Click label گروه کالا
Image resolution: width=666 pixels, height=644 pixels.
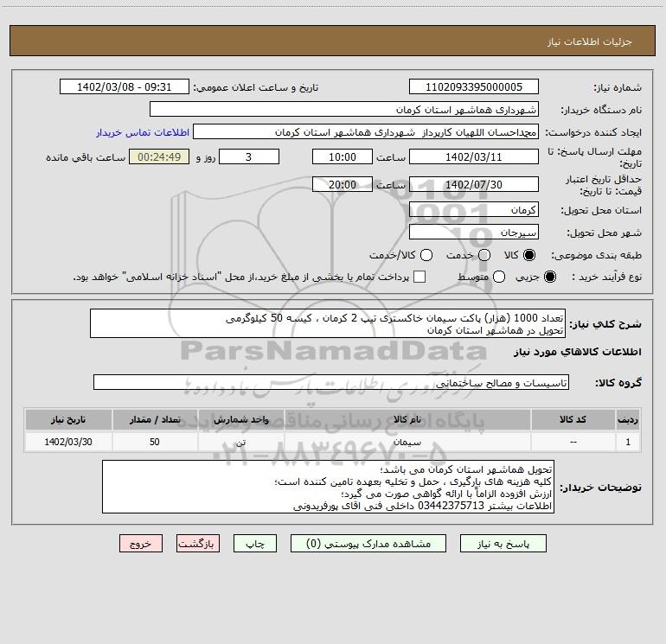618,383
